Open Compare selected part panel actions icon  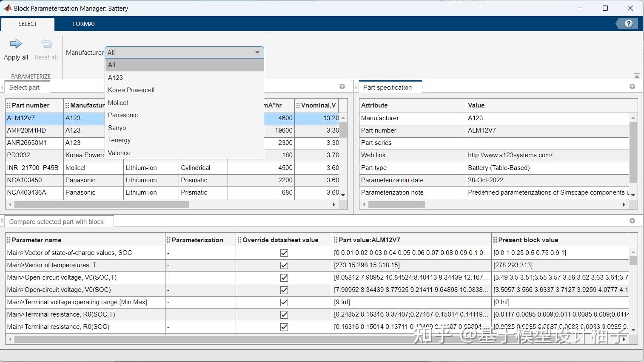632,221
